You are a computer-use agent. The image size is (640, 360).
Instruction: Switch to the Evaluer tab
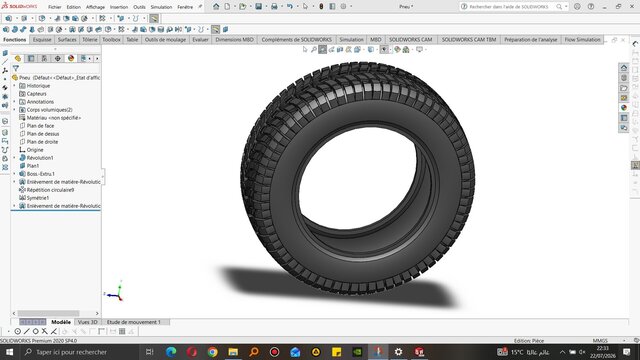point(200,40)
